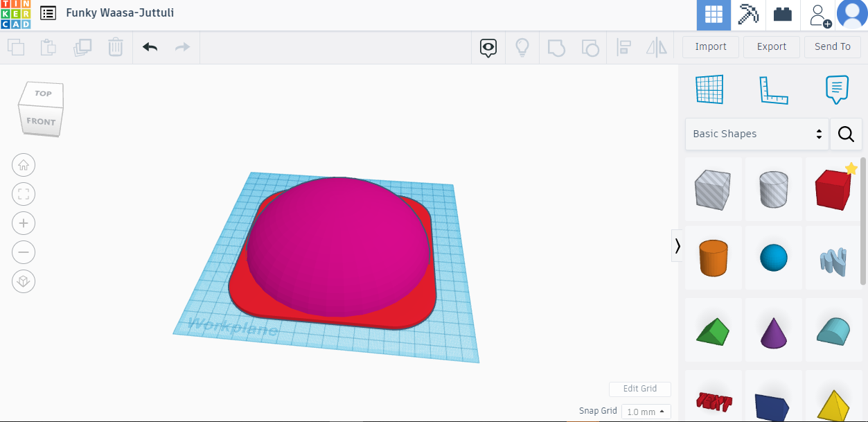
Task: Click the favorite star on red Box
Action: point(851,168)
